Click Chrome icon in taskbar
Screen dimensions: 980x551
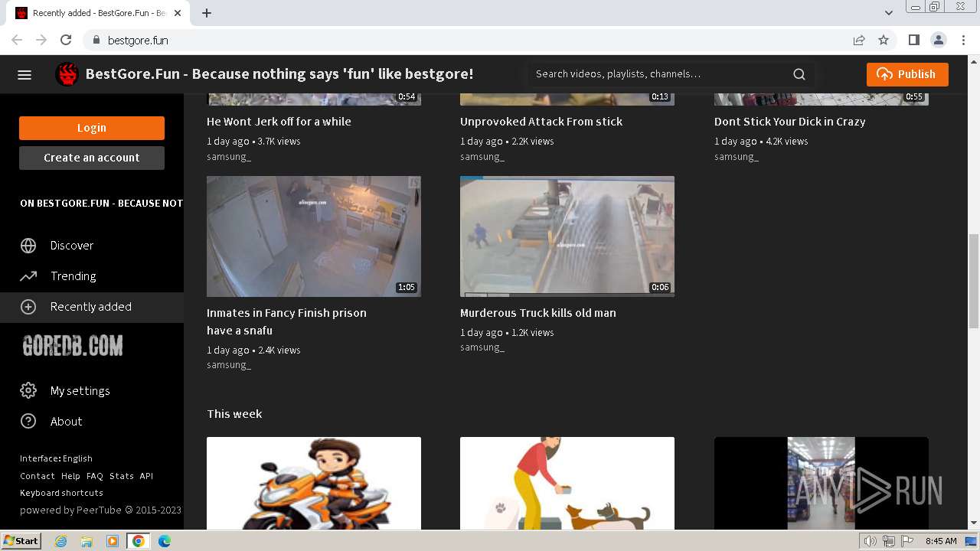coord(139,541)
